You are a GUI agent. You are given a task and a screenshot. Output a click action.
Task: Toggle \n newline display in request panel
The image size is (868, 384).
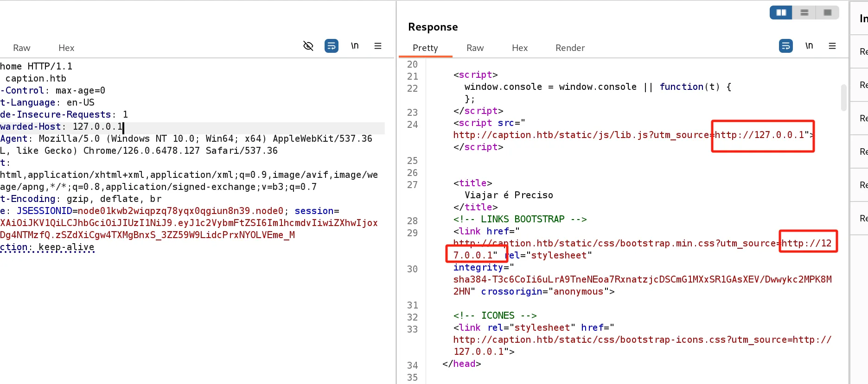(x=355, y=46)
